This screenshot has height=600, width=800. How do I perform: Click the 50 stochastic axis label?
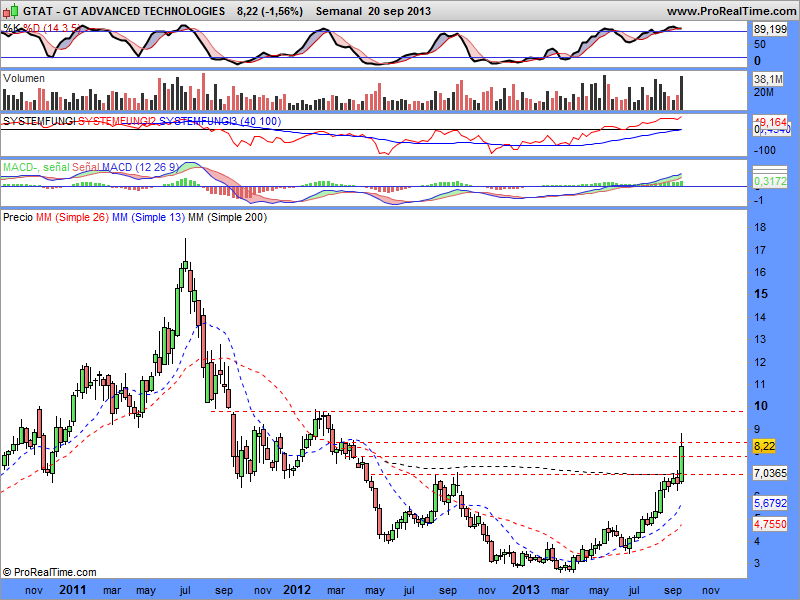pos(760,44)
